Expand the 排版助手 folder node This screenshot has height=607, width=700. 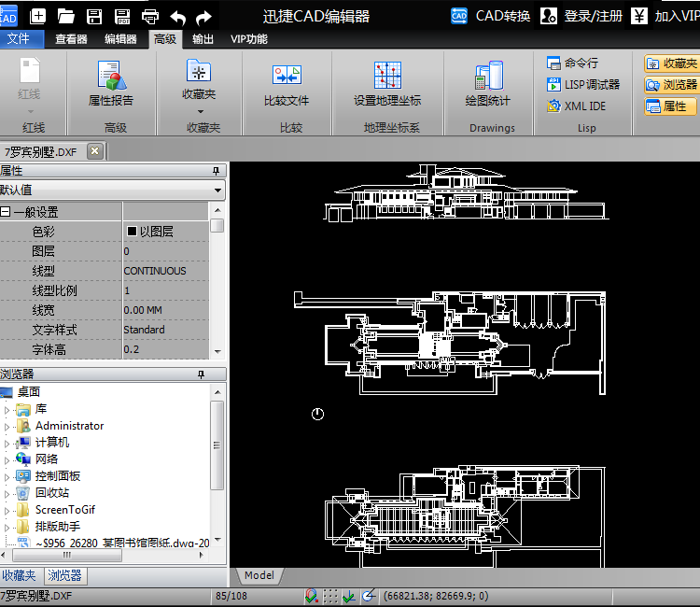point(7,528)
